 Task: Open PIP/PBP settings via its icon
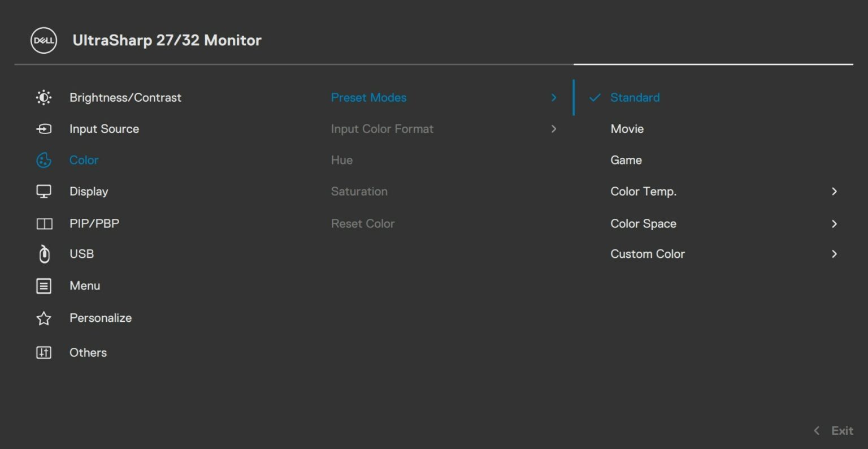[x=44, y=223]
